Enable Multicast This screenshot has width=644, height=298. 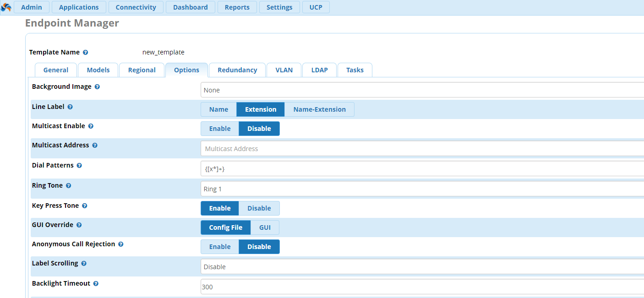coord(220,129)
